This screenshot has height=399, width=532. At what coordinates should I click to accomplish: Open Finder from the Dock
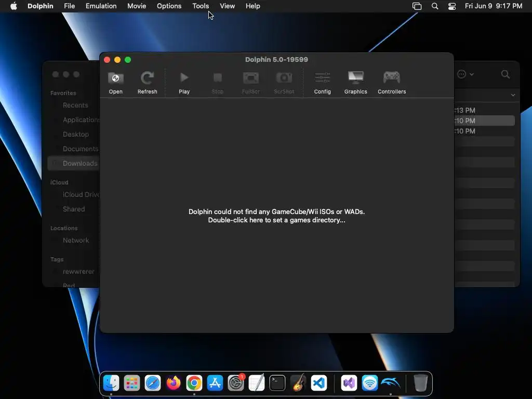(x=111, y=383)
